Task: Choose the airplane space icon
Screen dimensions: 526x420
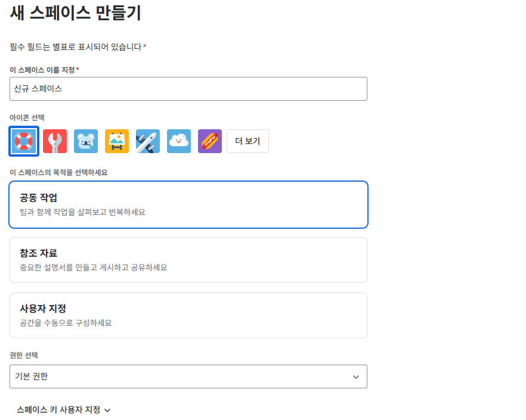Action: [148, 141]
